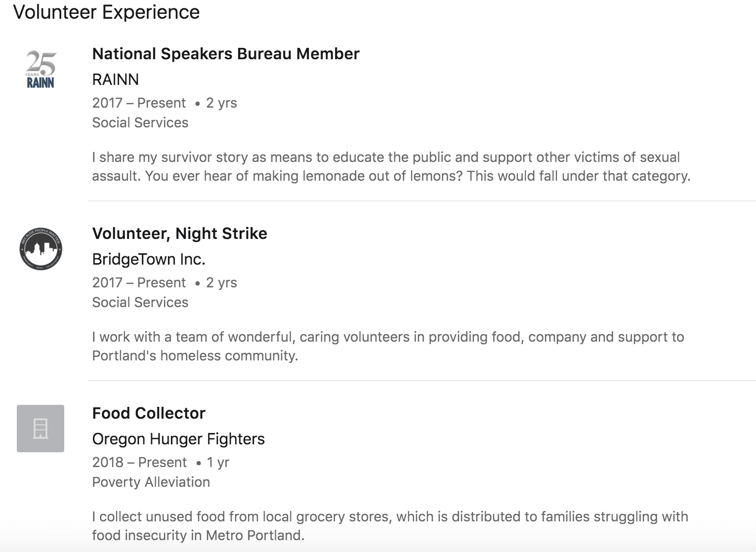
Task: Open the BridgeTown Inc. organization name
Action: tap(149, 259)
